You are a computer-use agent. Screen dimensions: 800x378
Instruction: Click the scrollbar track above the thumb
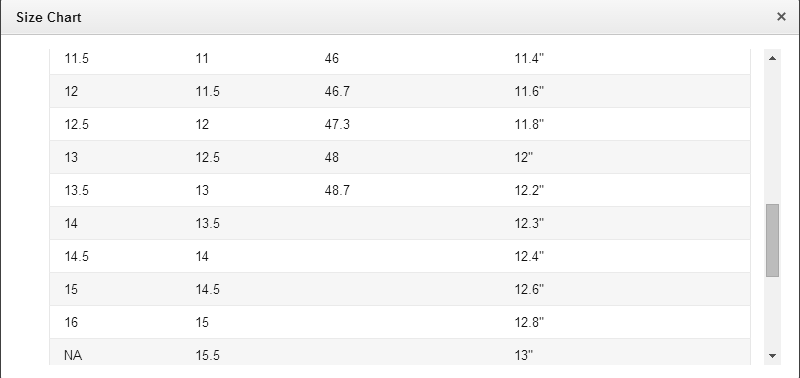point(772,135)
